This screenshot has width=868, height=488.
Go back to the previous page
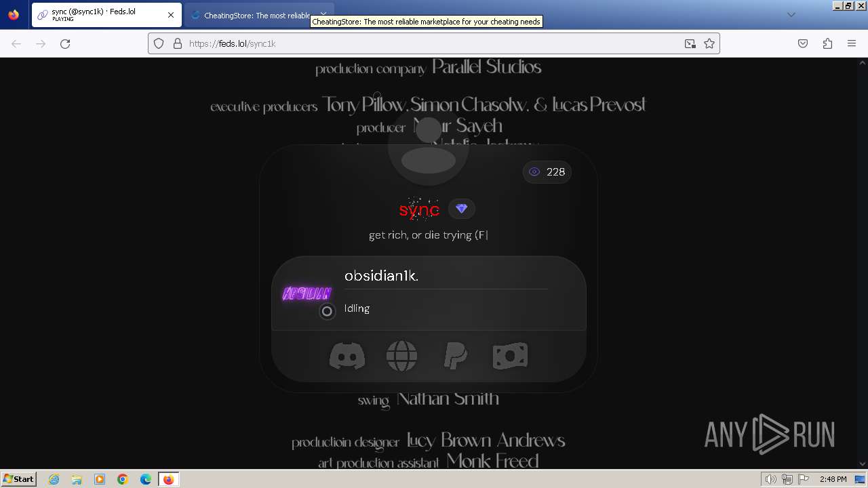click(16, 43)
